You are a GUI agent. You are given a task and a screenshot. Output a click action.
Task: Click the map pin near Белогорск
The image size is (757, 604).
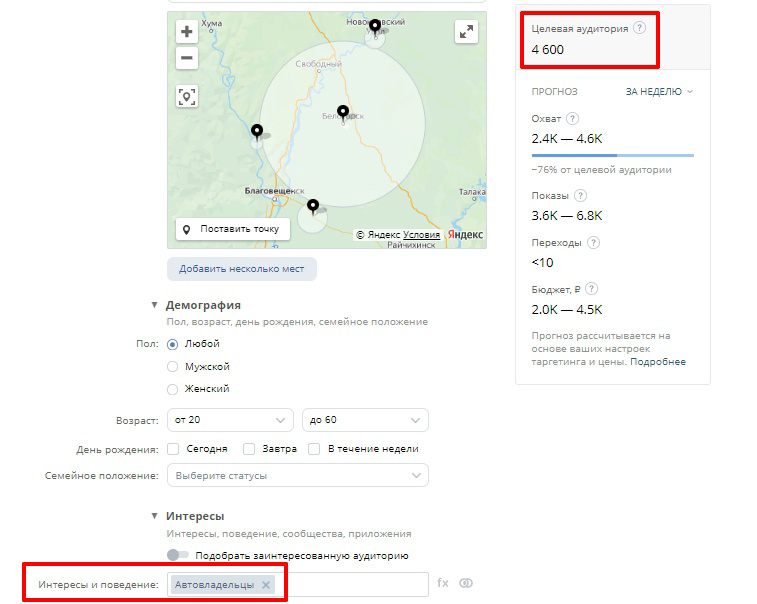(x=343, y=113)
